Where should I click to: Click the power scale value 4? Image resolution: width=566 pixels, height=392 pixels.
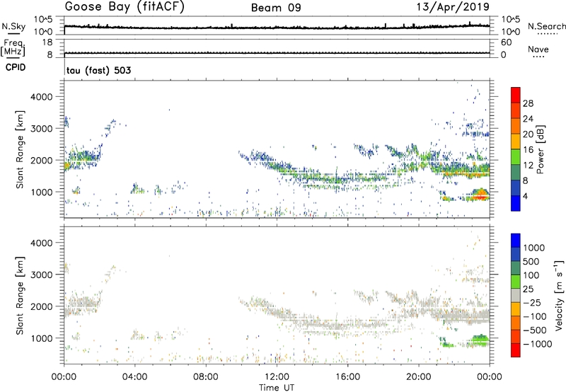point(525,196)
